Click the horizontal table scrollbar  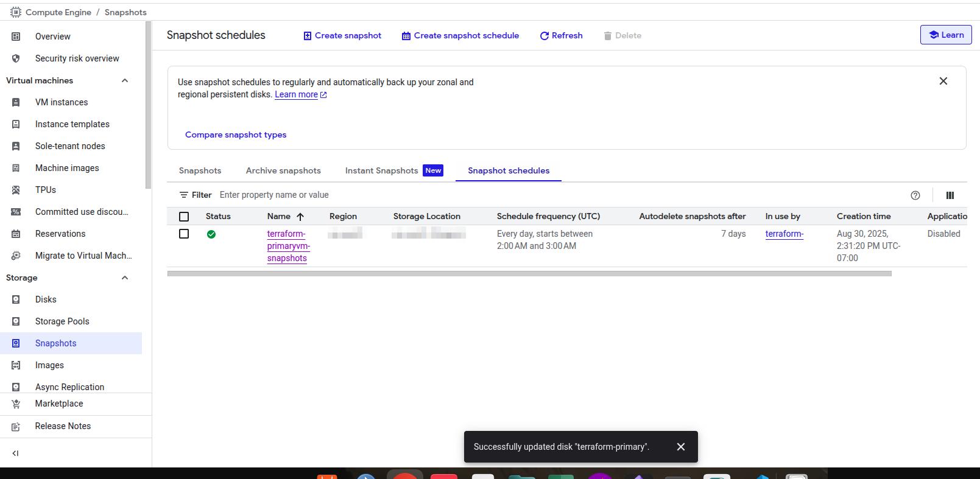[529, 274]
